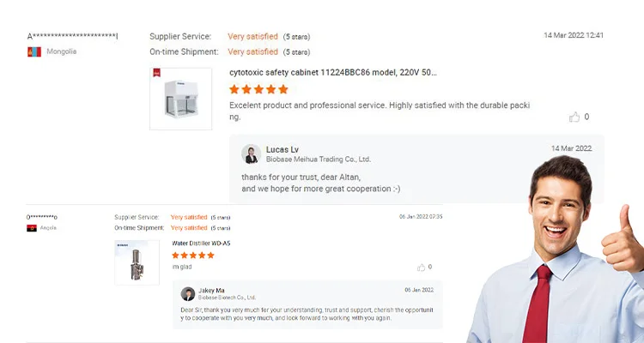Open Jakey Ma's profile avatar
Viewport: 644px width, 343px height.
188,294
